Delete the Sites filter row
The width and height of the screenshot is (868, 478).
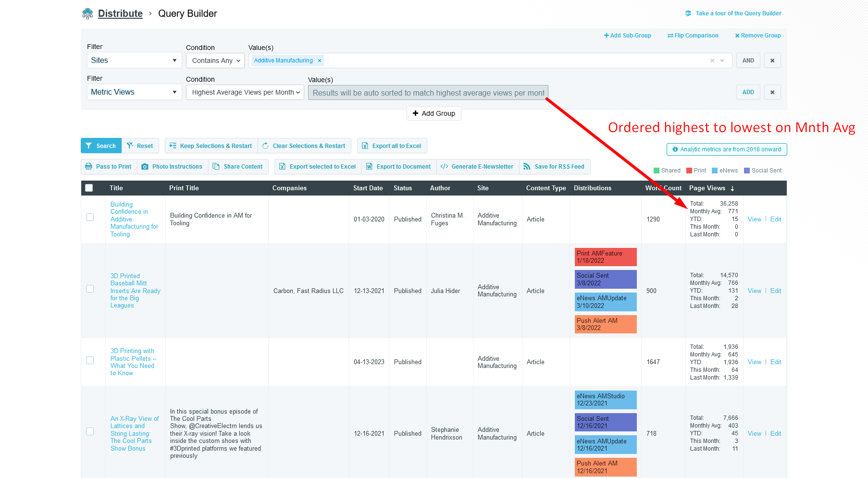point(772,61)
